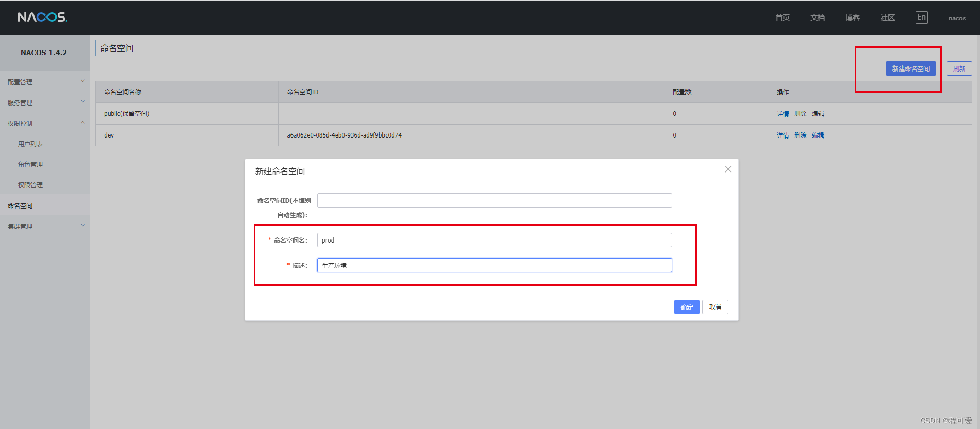980x429 pixels.
Task: Click the NACOS 1.4.2 version label
Action: (x=44, y=53)
